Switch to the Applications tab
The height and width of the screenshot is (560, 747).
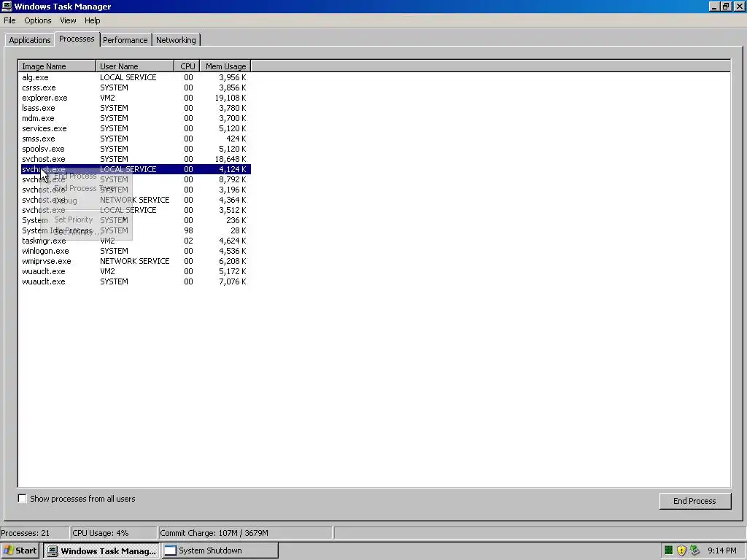[x=29, y=40]
